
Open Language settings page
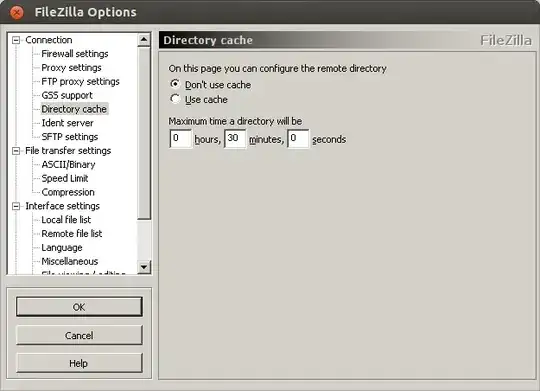[x=62, y=247]
